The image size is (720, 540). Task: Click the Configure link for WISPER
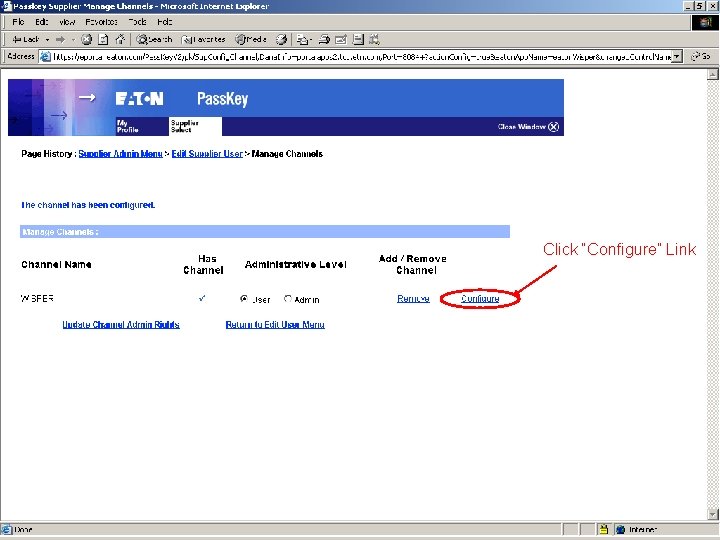480,299
